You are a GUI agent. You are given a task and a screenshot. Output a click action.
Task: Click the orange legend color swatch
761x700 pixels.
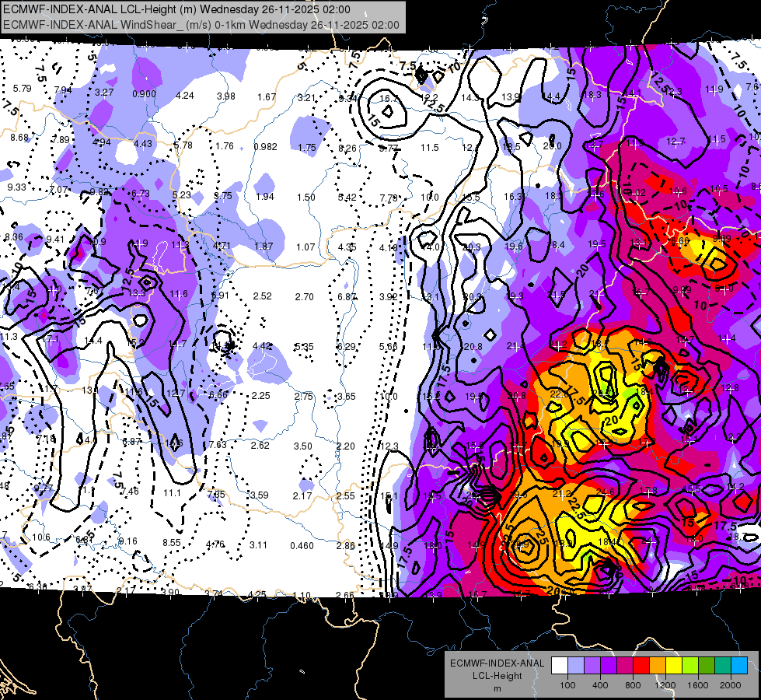tap(658, 666)
